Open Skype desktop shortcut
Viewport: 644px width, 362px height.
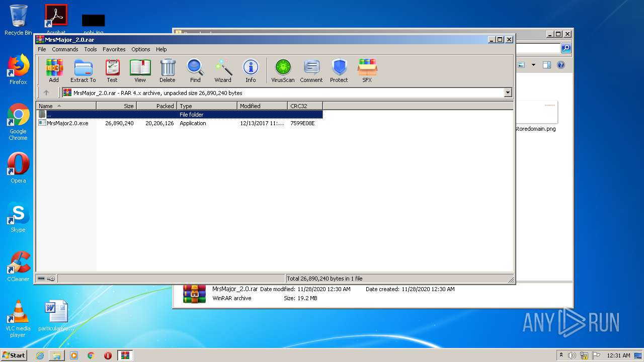click(18, 217)
